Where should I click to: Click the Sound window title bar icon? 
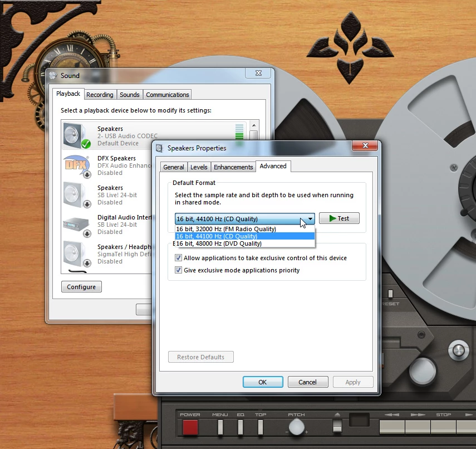tap(53, 75)
